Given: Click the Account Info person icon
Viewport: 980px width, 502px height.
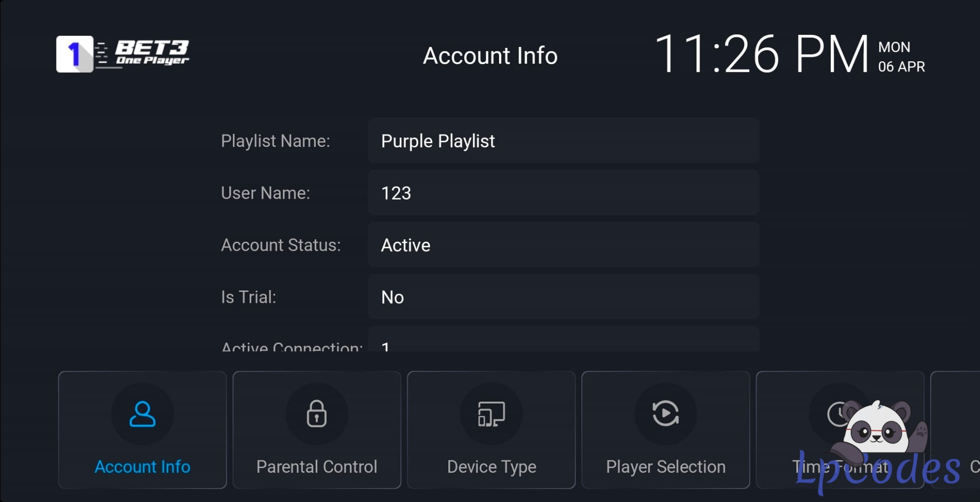Looking at the screenshot, I should tap(142, 414).
